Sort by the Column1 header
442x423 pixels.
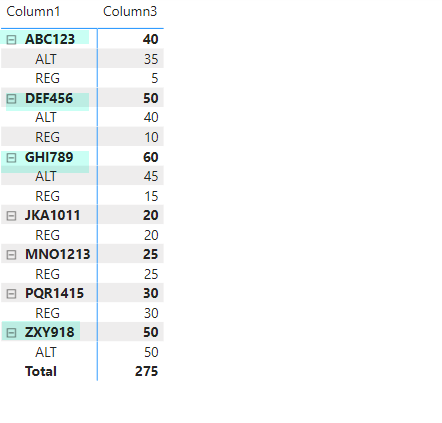pos(33,12)
